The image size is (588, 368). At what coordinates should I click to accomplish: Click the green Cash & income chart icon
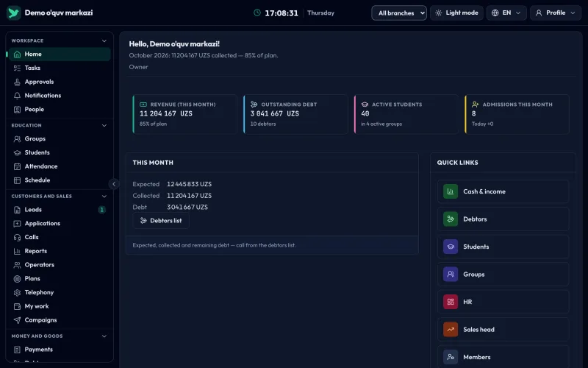(451, 191)
